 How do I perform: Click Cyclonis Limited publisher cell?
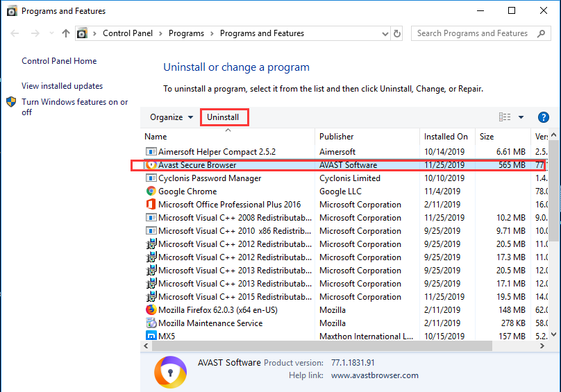coord(349,178)
